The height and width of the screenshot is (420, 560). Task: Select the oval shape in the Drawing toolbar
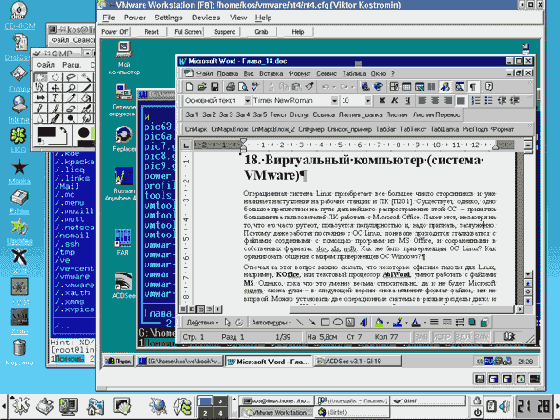[338, 322]
